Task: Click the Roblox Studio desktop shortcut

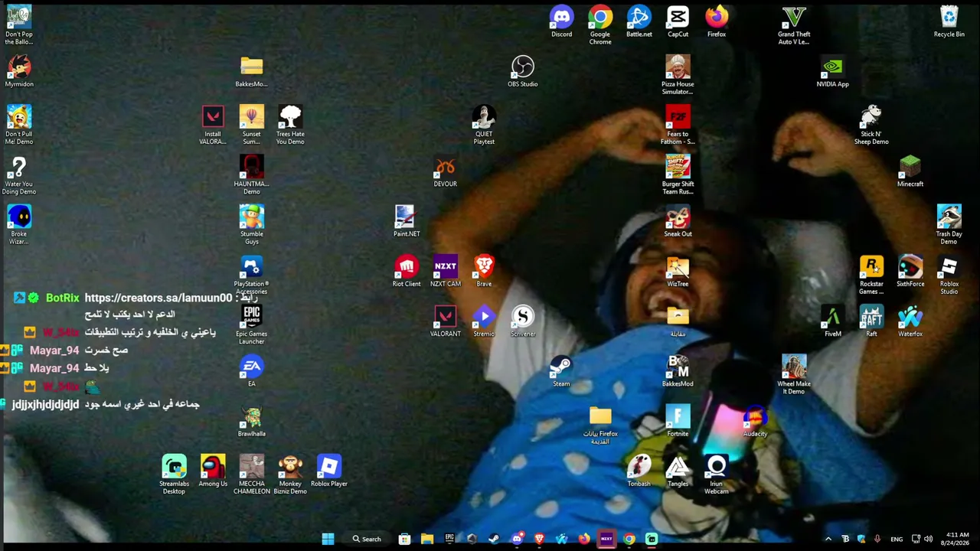Action: pos(949,275)
